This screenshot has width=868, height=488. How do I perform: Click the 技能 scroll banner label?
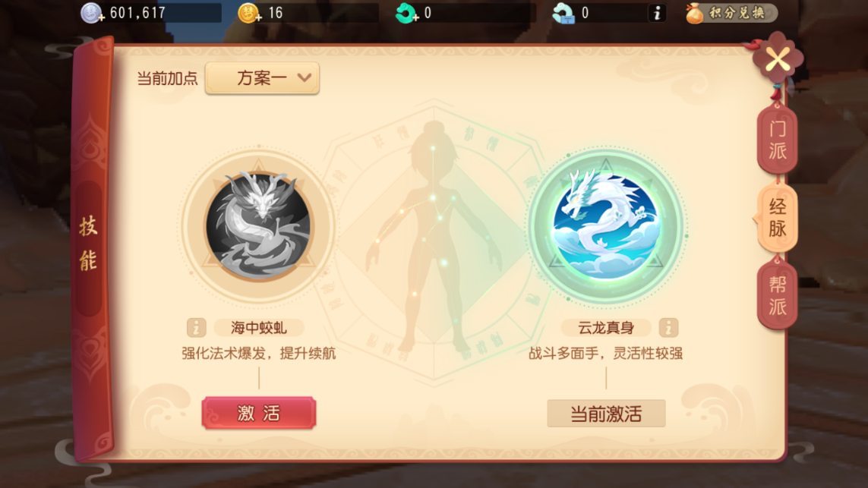[89, 244]
